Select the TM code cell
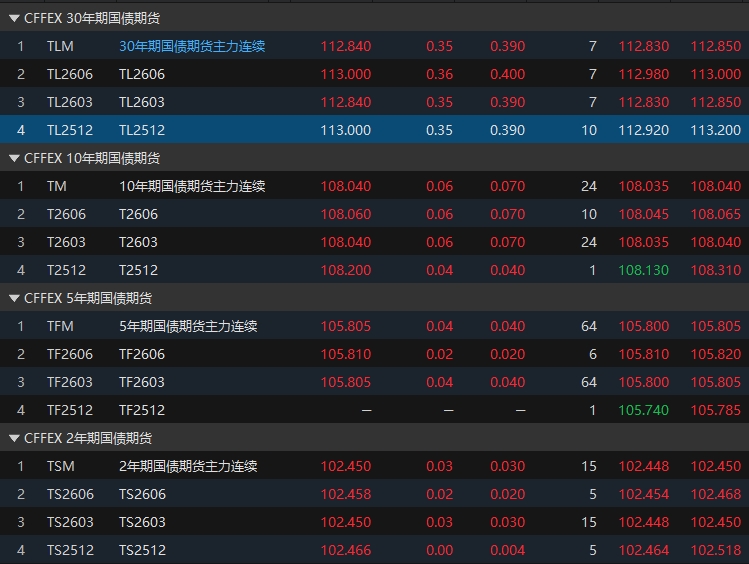The width and height of the screenshot is (749, 564). point(57,186)
